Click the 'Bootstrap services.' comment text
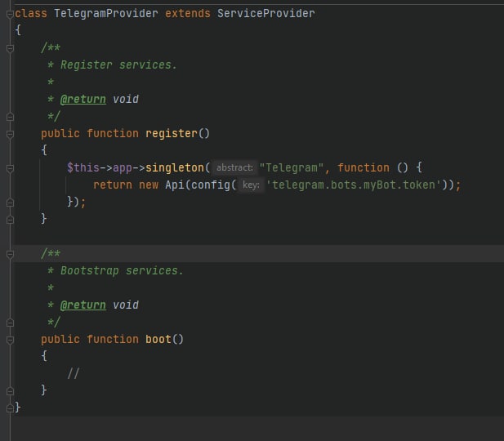This screenshot has width=504, height=441. pos(122,270)
